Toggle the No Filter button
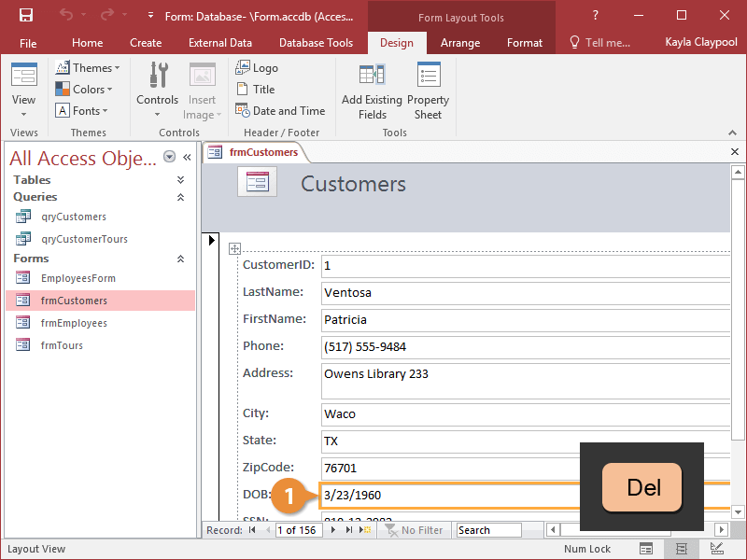The width and height of the screenshot is (747, 560). coord(414,530)
